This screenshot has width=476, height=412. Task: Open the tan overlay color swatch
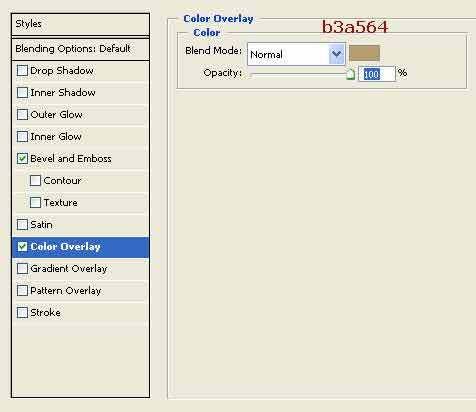point(364,53)
